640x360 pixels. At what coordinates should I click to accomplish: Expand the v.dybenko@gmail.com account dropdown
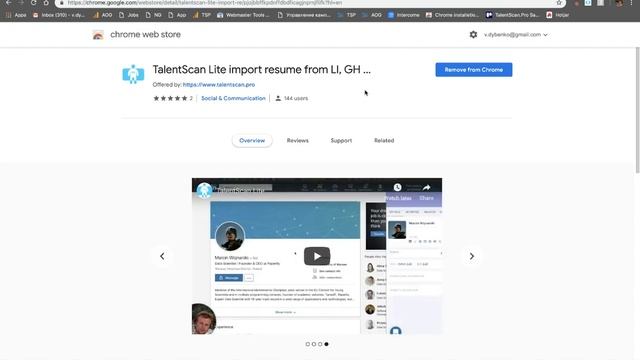[516, 35]
